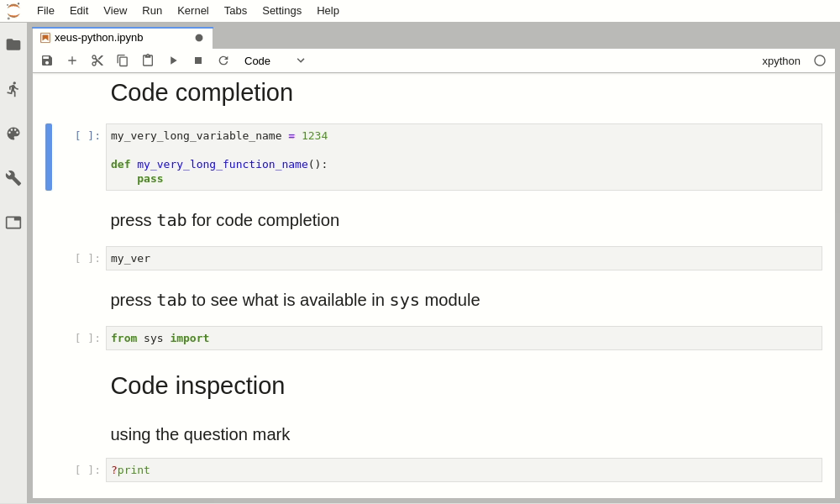Run the selected cell with the play button
Screen dimensions: 840x504
pyautogui.click(x=173, y=60)
